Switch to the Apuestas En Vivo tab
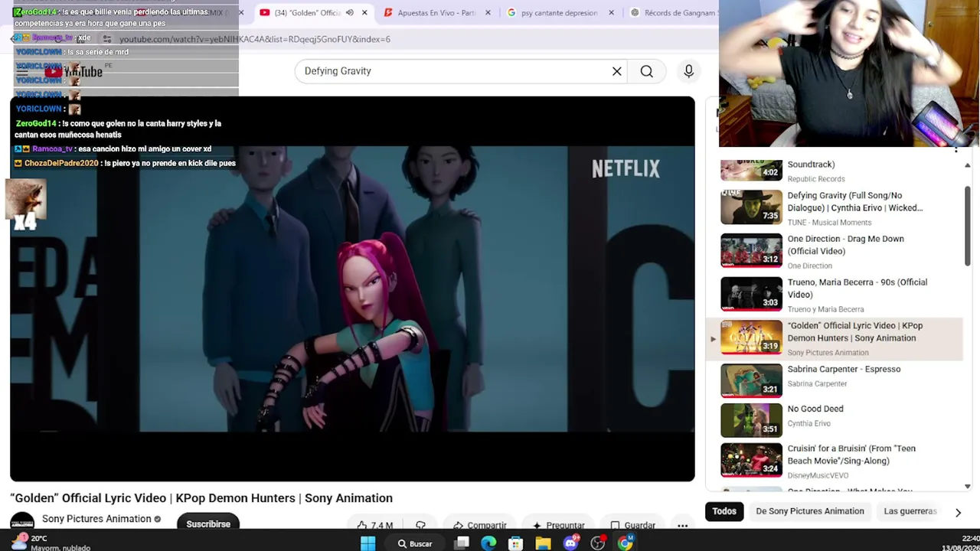Viewport: 980px width, 551px height. [x=437, y=13]
